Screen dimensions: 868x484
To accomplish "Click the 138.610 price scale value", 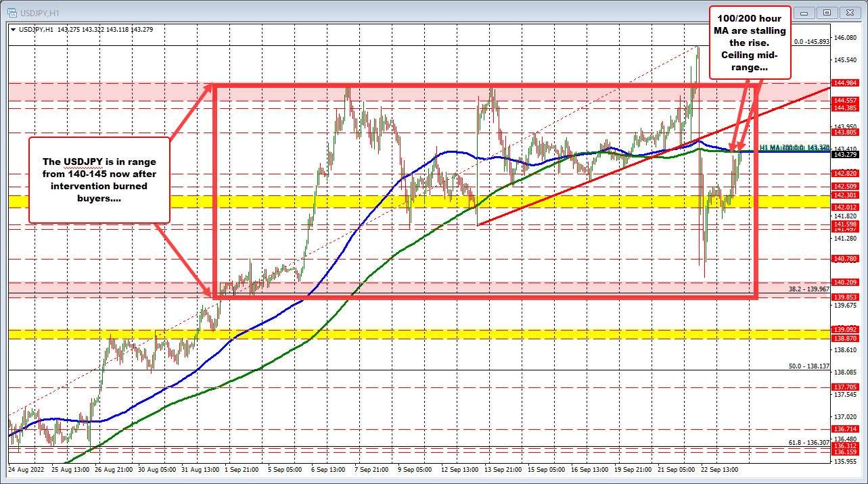I will (x=845, y=349).
